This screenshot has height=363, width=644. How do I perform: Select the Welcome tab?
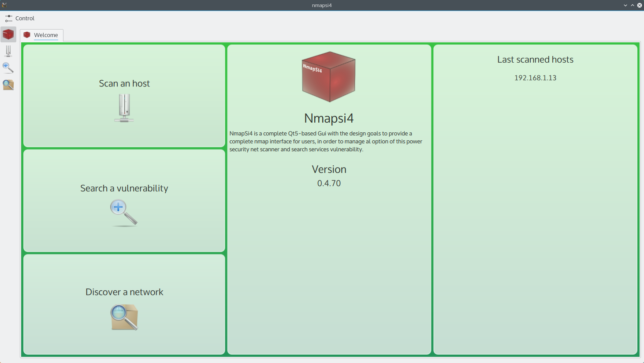[x=41, y=35]
